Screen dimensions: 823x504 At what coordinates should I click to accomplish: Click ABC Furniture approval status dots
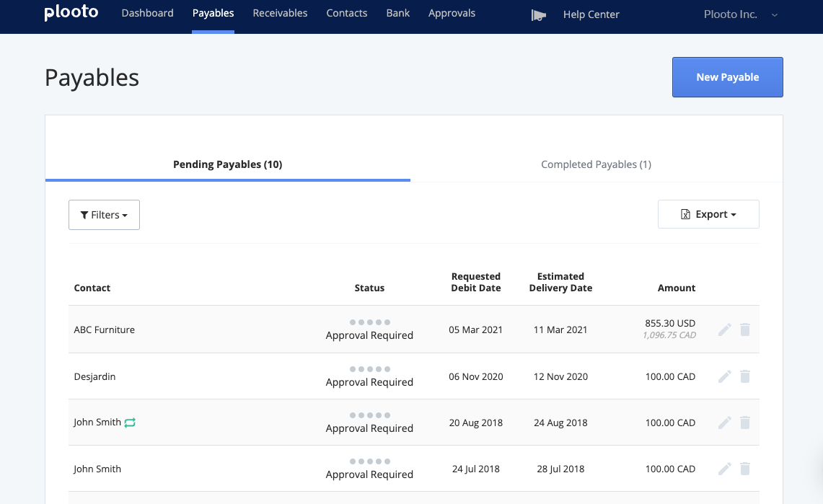pyautogui.click(x=369, y=322)
